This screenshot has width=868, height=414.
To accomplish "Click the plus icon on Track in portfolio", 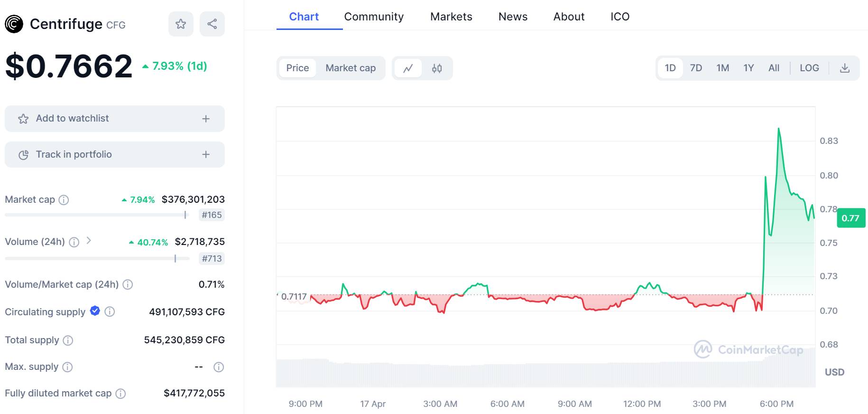I will pyautogui.click(x=206, y=154).
